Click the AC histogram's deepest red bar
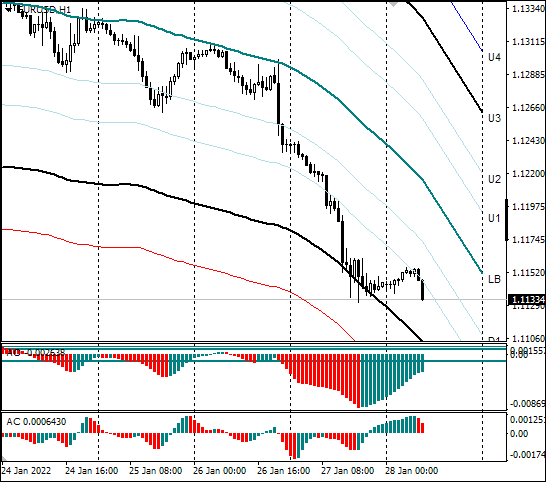This screenshot has height=482, width=546. point(294,446)
